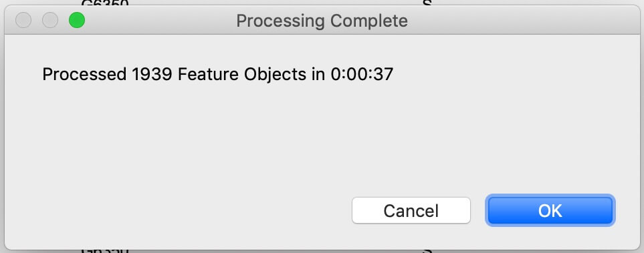Click the greyed-out minimize window button
The width and height of the screenshot is (644, 253).
(50, 20)
